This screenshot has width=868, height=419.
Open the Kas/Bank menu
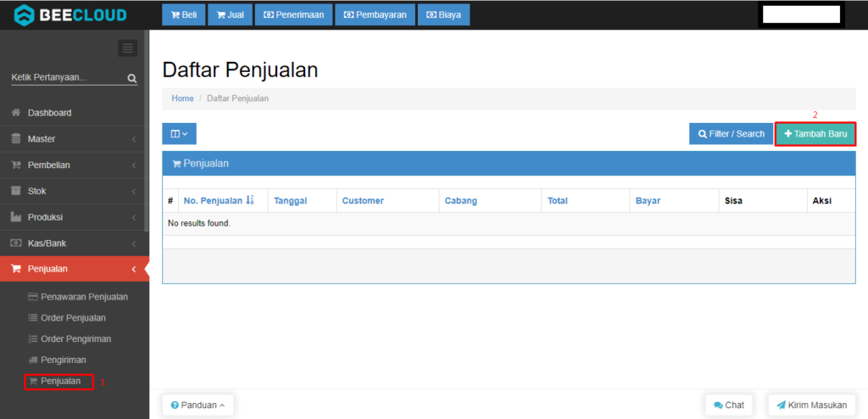point(75,243)
